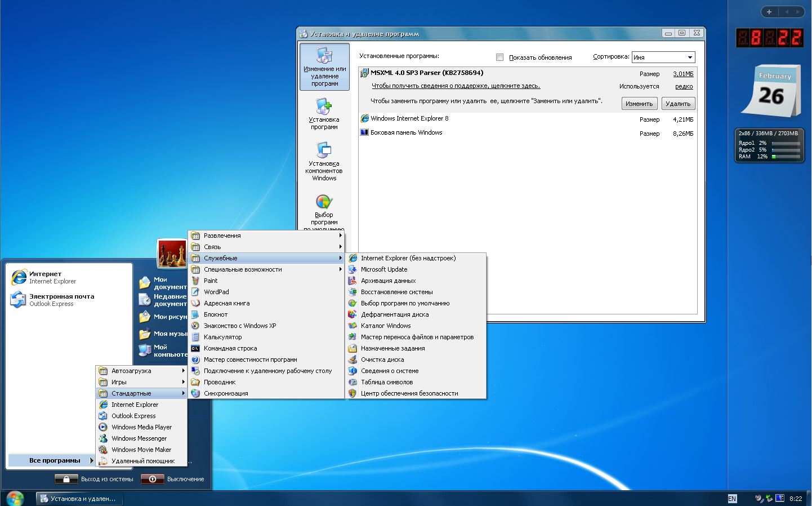Click the редко usage link
The width and height of the screenshot is (812, 506).
684,86
